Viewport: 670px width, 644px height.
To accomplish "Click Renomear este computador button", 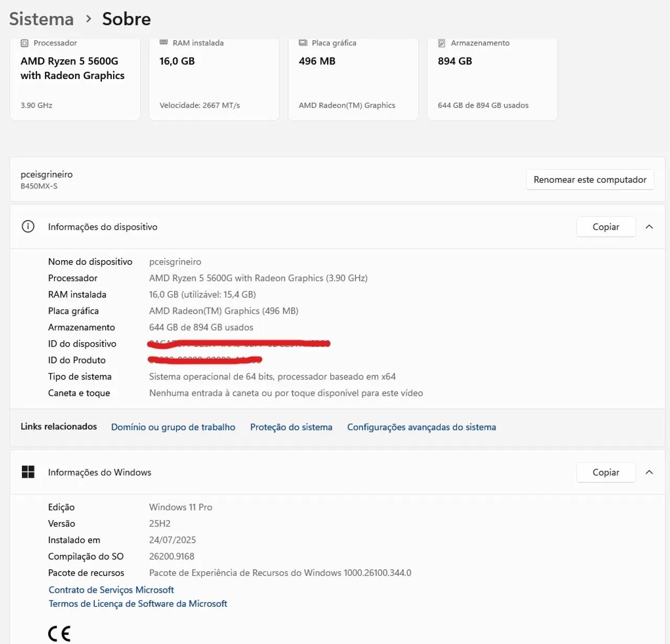I will coord(590,180).
